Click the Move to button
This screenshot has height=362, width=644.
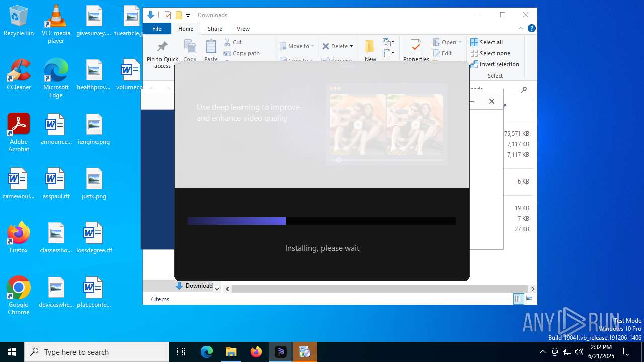pyautogui.click(x=297, y=46)
